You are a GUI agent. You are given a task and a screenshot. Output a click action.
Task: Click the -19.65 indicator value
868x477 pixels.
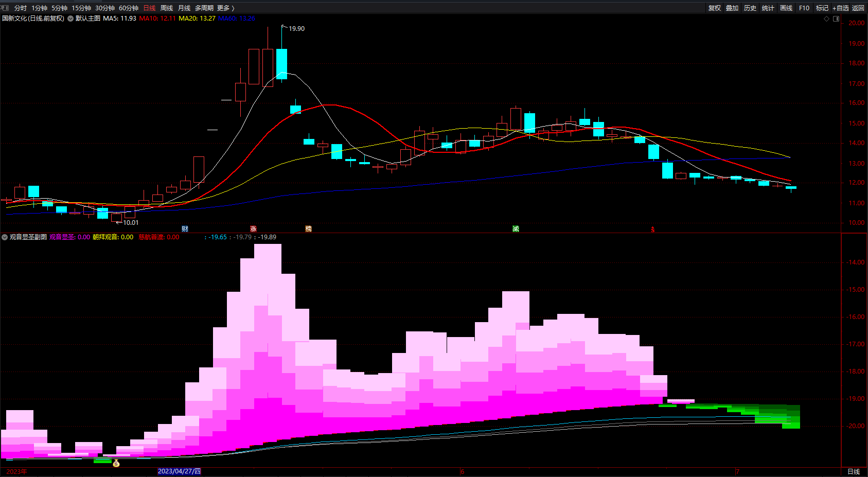coord(218,237)
